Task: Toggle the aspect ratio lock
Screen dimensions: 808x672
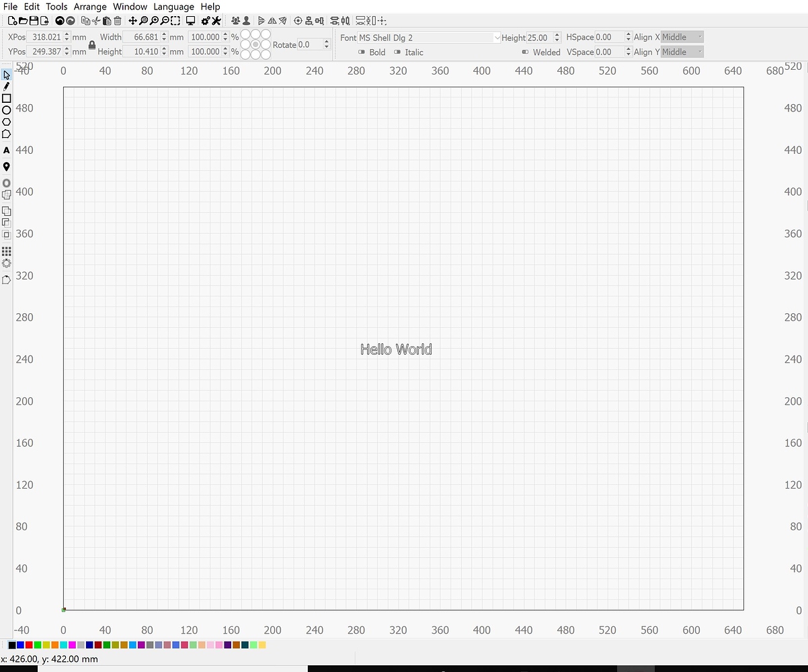Action: (92, 45)
